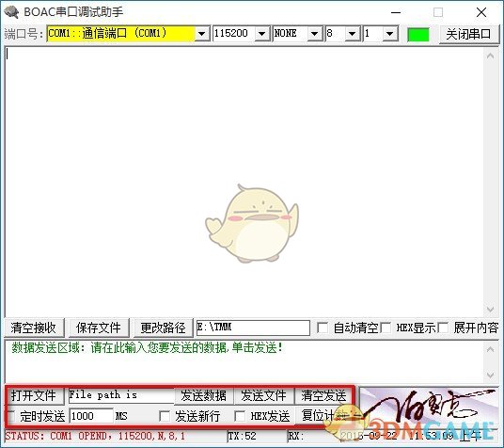Click the 保存文件 button

(99, 328)
